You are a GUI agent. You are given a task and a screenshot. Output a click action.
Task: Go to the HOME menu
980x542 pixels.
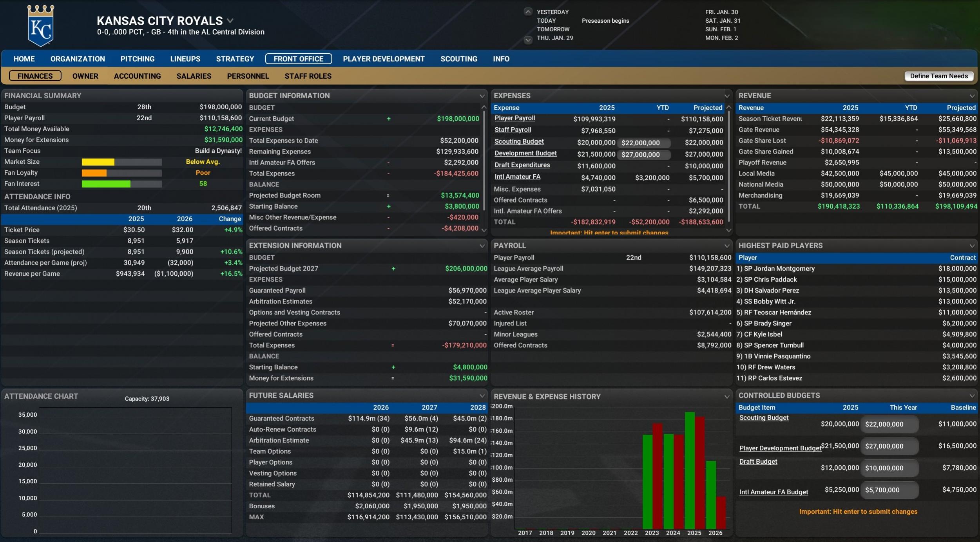pos(24,59)
